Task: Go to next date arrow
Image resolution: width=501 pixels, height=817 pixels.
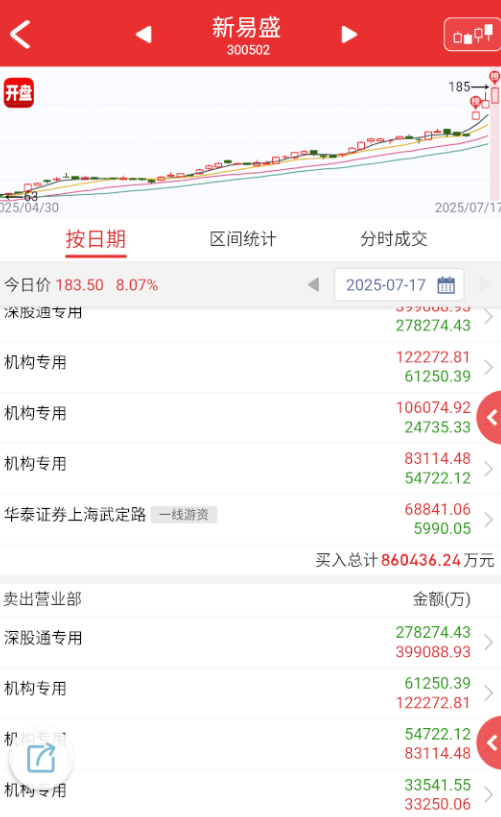Action: [x=484, y=284]
